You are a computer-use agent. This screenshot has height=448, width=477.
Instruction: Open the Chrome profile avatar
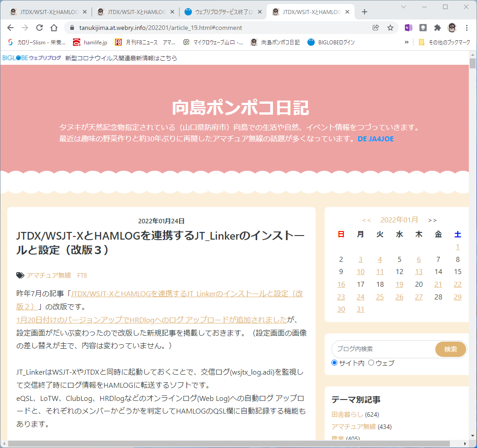tap(452, 28)
